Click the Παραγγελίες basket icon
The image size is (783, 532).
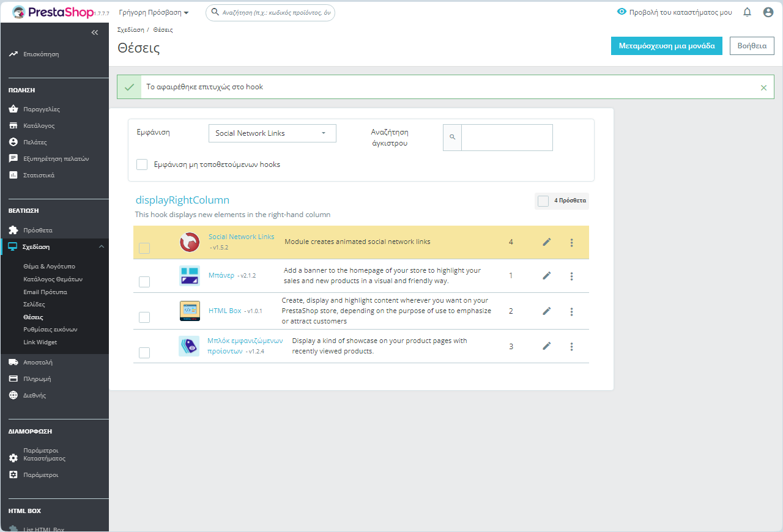point(13,109)
